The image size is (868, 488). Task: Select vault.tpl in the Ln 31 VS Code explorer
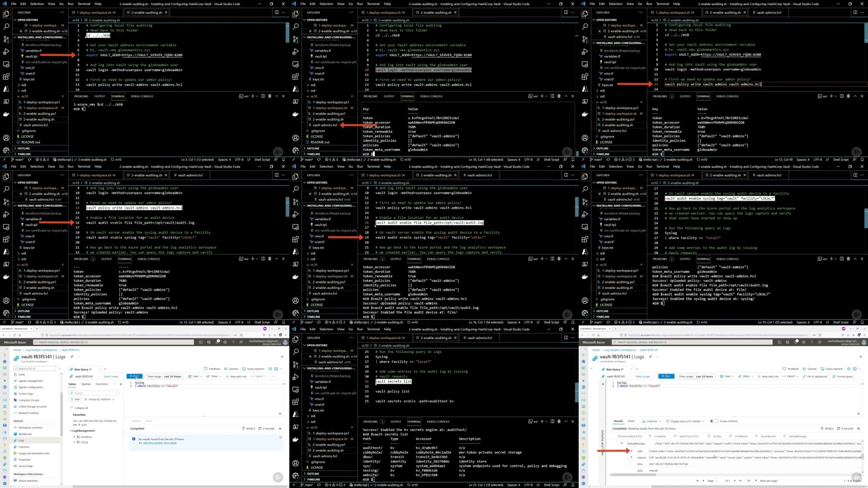[x=321, y=387]
